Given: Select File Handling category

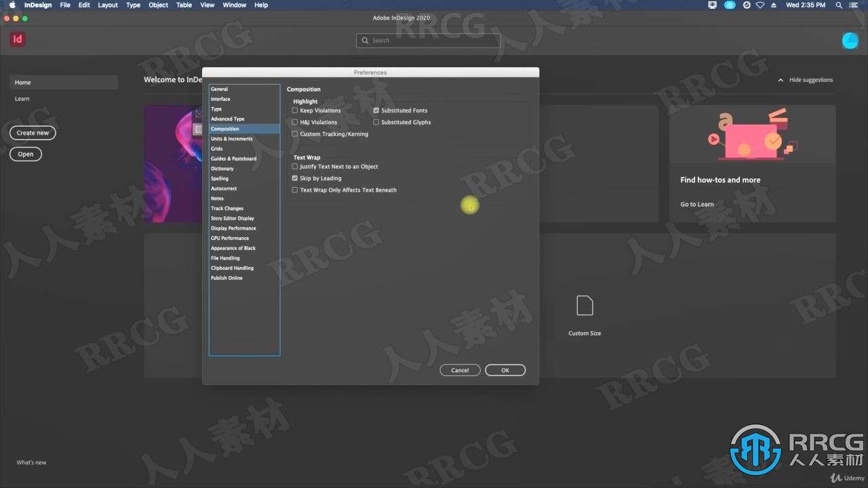Looking at the screenshot, I should (244, 258).
